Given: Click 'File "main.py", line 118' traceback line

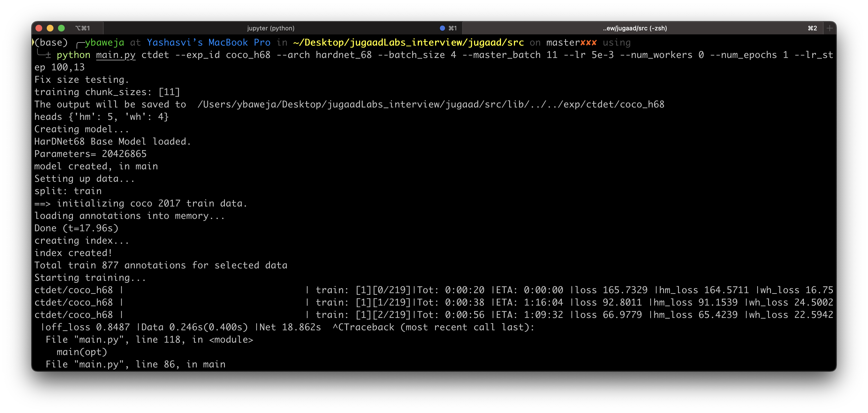Looking at the screenshot, I should 149,340.
